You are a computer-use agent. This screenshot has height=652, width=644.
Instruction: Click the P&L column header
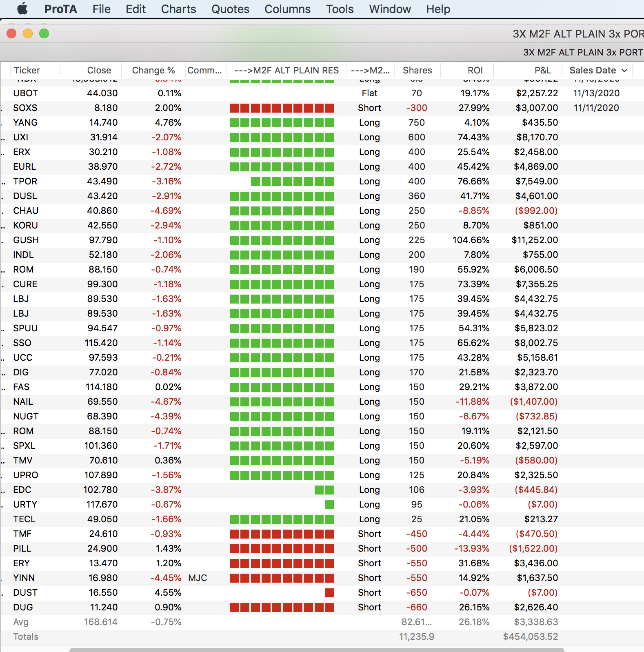pos(542,70)
